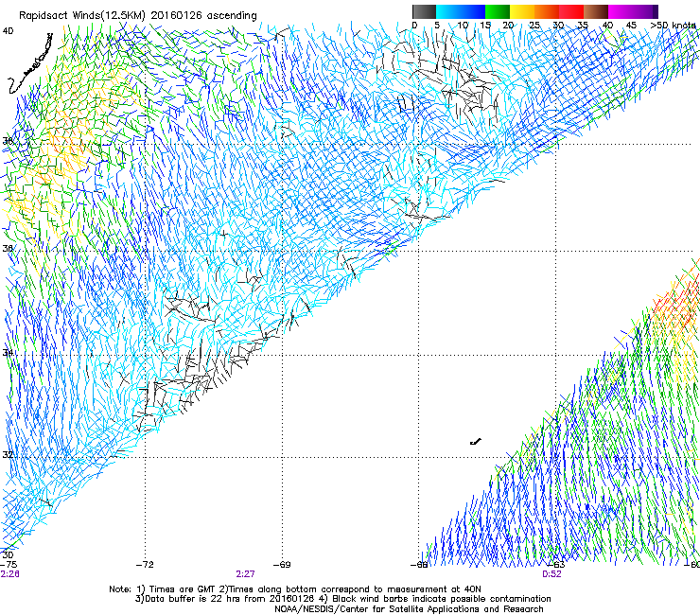Select the brown 35-40 knots legend swatch
Image resolution: width=700 pixels, height=615 pixels.
coord(596,11)
